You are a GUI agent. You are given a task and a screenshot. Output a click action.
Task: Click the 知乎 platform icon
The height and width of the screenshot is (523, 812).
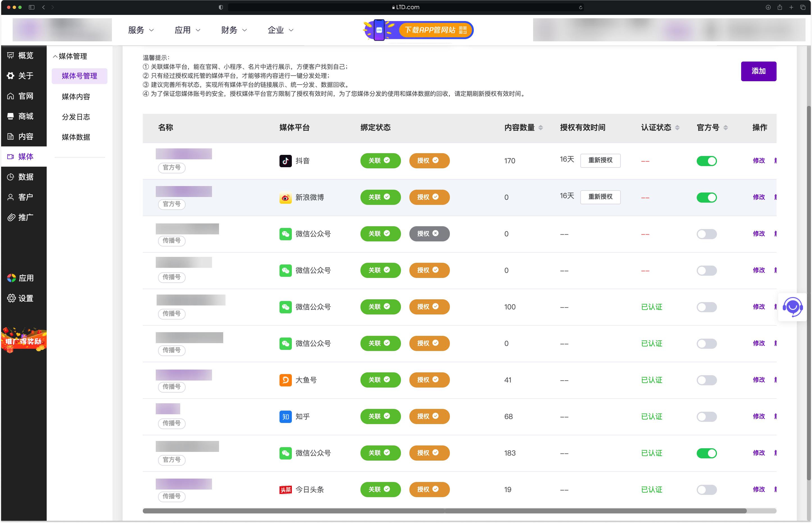[x=286, y=416]
